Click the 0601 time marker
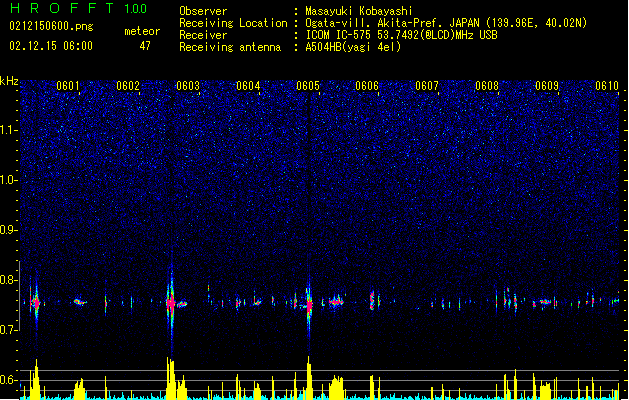629x400 pixels. click(x=67, y=86)
